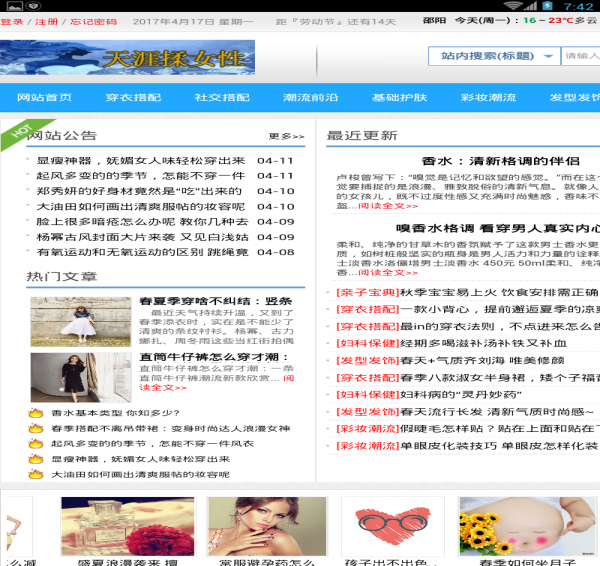This screenshot has width=600, height=566.
Task: Tap the Wi-Fi signal status icon
Action: coord(514,6)
